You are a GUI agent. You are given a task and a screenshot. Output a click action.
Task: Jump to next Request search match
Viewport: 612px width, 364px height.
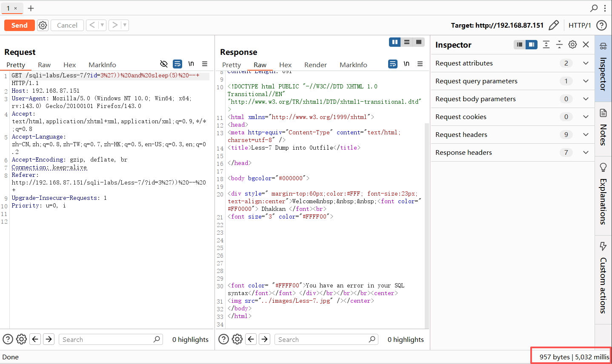click(49, 339)
